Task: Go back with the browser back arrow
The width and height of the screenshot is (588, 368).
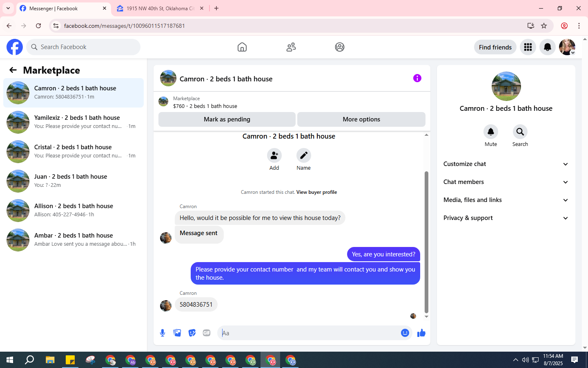Action: (x=9, y=26)
